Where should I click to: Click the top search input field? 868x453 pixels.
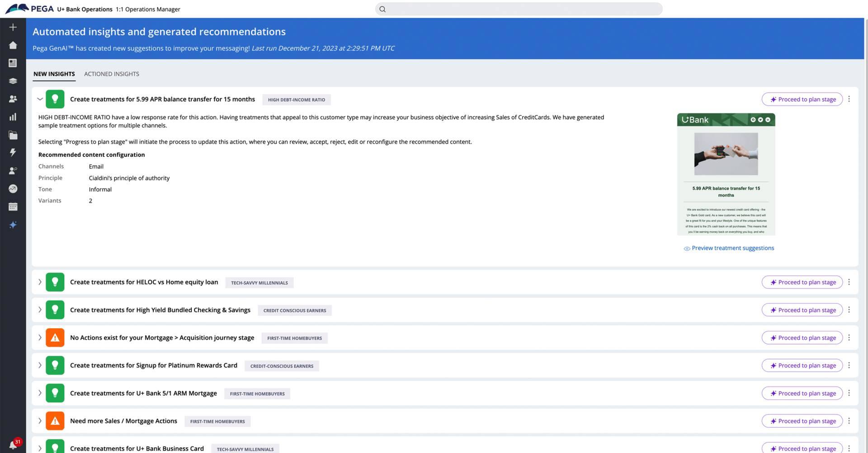519,9
